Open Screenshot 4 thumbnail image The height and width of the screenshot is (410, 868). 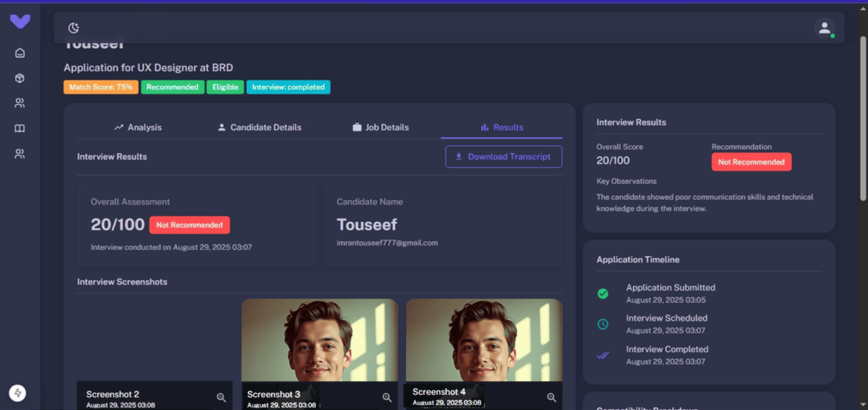tap(484, 340)
